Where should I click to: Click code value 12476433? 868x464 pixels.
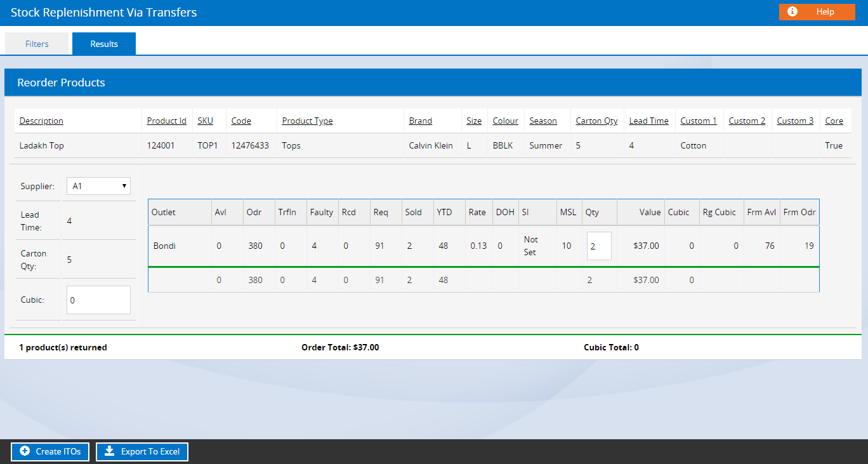250,145
